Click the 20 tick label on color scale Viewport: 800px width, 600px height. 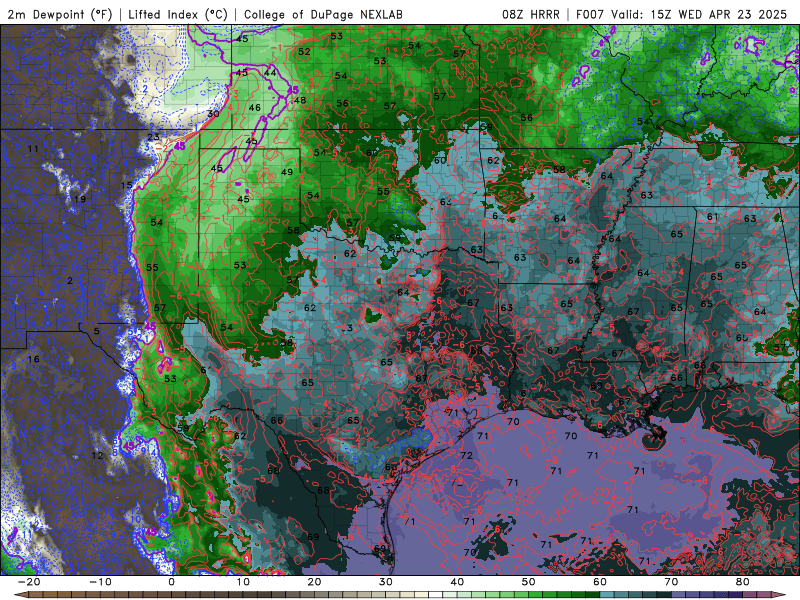pos(314,582)
